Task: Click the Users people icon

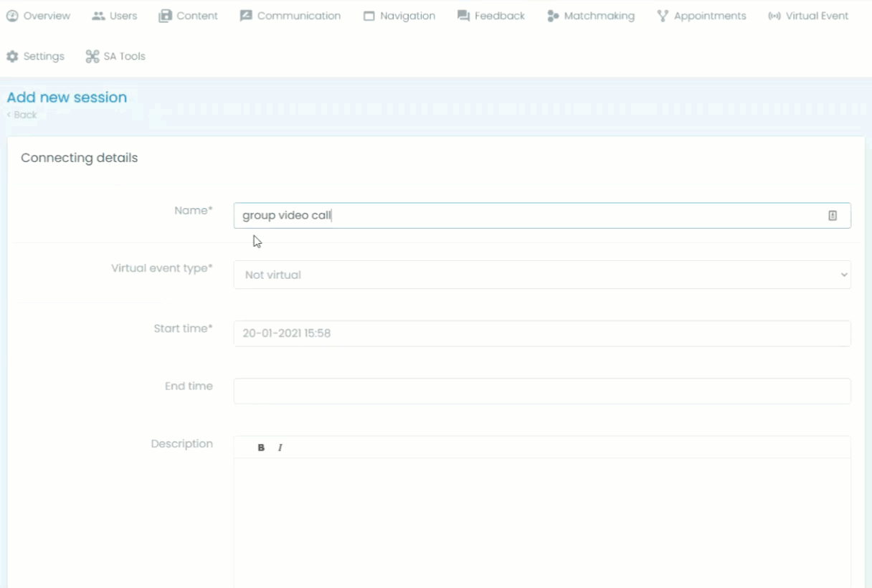Action: click(x=98, y=16)
